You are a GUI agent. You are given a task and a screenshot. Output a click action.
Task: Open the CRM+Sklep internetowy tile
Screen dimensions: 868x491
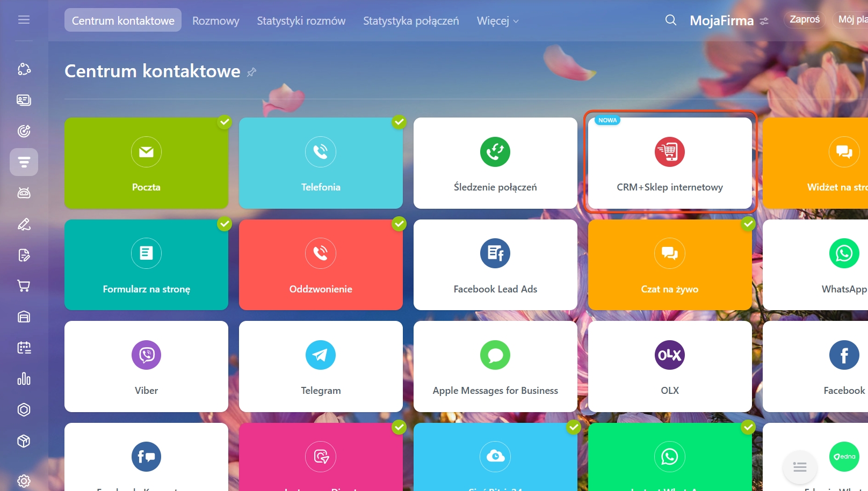670,163
